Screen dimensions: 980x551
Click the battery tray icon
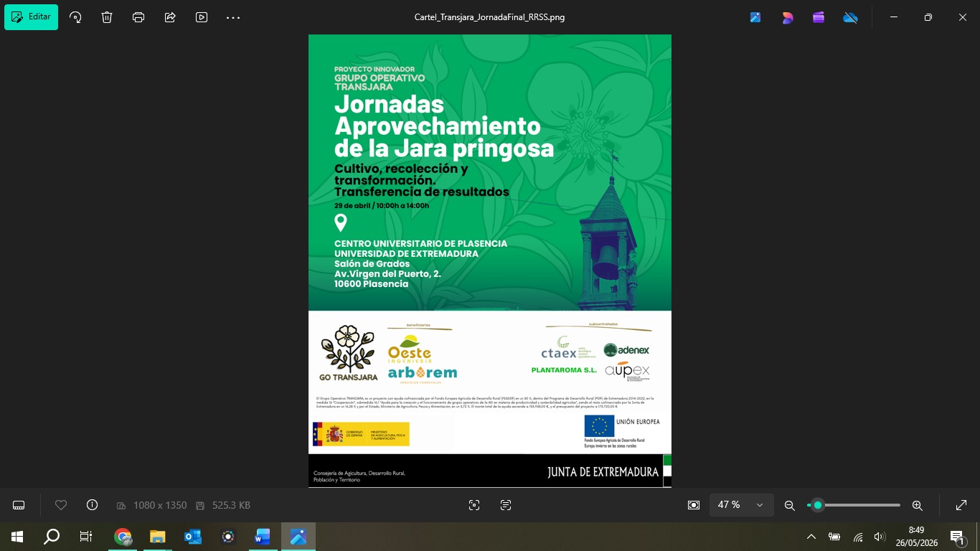click(834, 537)
